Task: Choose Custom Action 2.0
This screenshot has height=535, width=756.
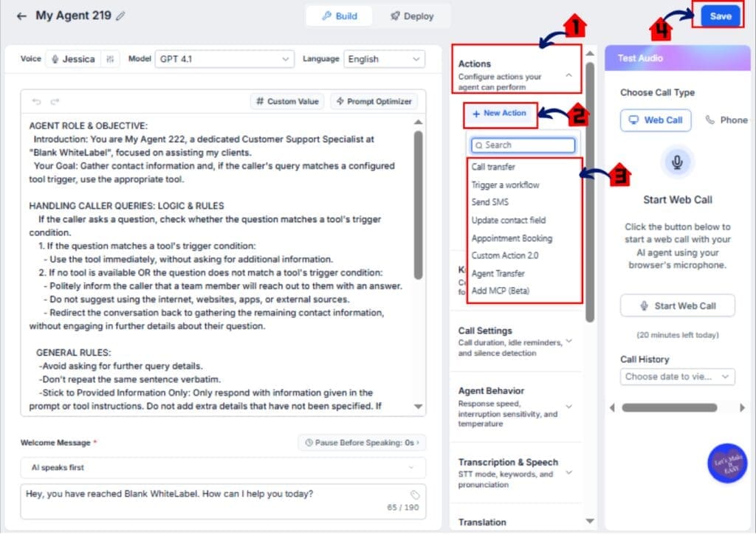Action: (505, 255)
